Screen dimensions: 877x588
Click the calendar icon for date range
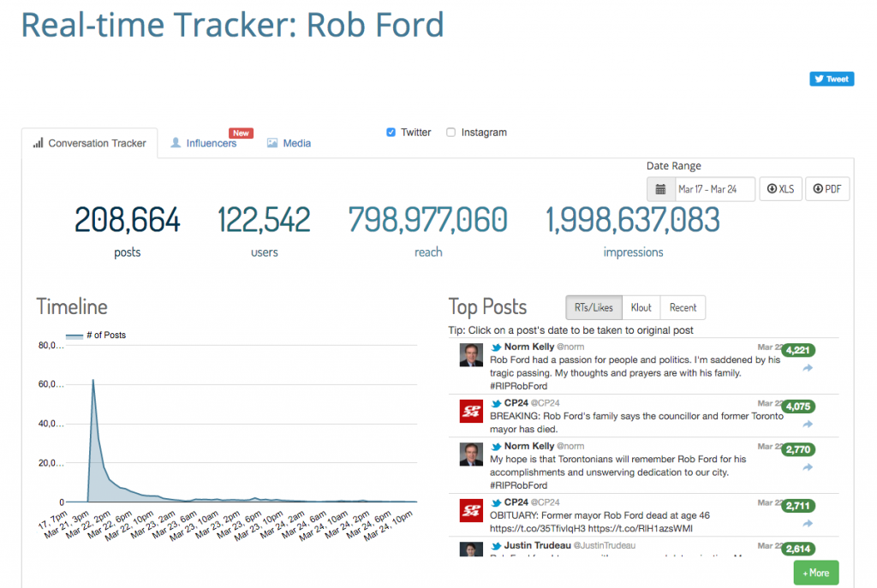660,189
